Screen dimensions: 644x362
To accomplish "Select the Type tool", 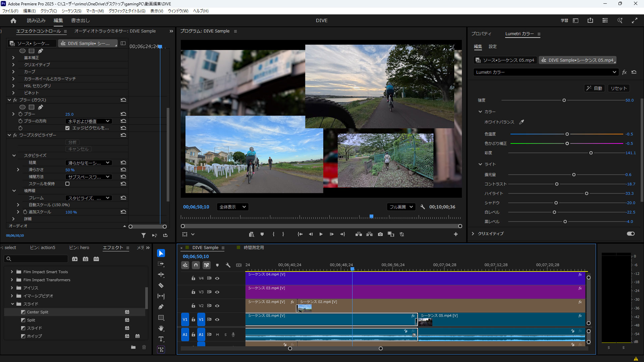I will pyautogui.click(x=161, y=339).
